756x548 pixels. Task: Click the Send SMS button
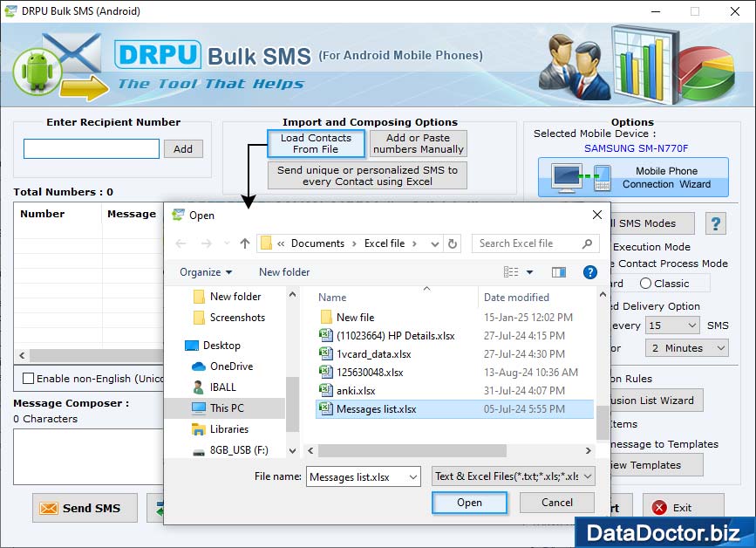85,508
